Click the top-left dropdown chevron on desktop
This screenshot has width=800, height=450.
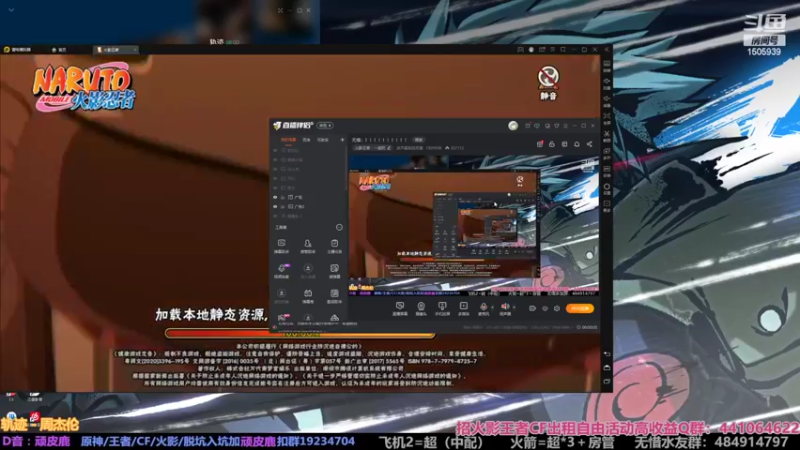pyautogui.click(x=11, y=10)
